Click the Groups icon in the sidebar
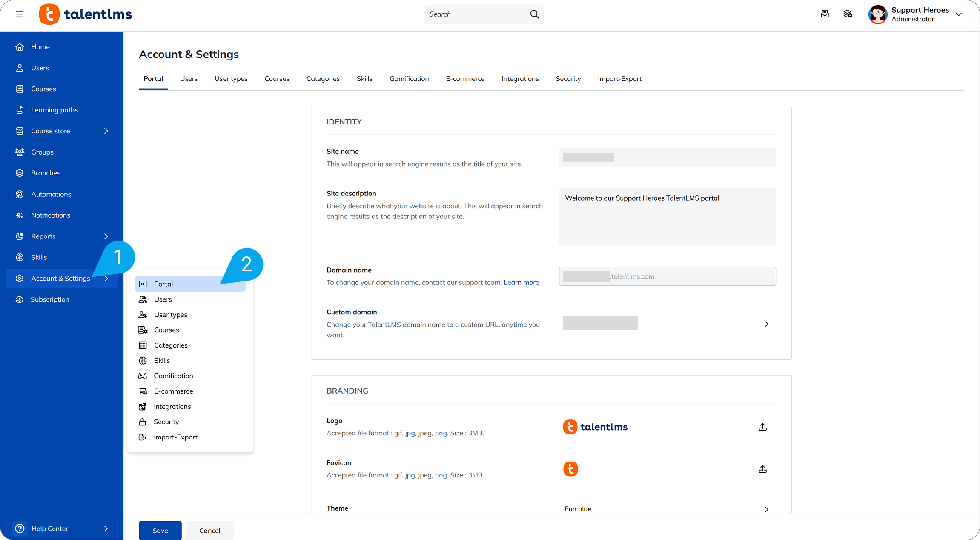 20,152
